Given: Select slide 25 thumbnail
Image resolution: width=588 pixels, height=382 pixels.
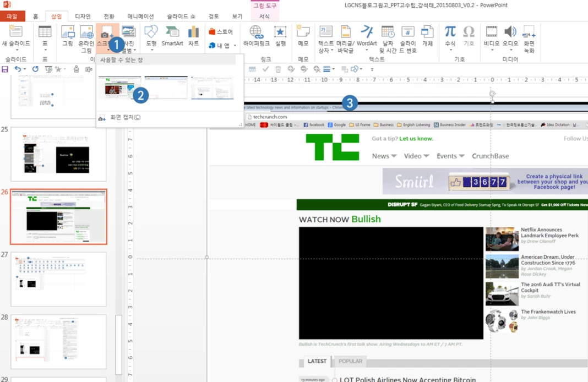Looking at the screenshot, I should tap(58, 154).
